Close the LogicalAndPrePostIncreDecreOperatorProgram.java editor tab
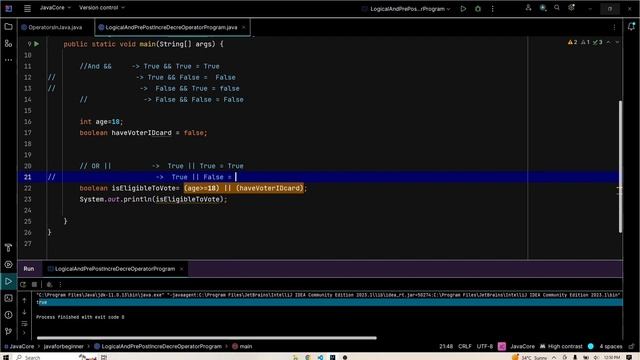Viewport: 640px width, 360px height. (x=244, y=27)
